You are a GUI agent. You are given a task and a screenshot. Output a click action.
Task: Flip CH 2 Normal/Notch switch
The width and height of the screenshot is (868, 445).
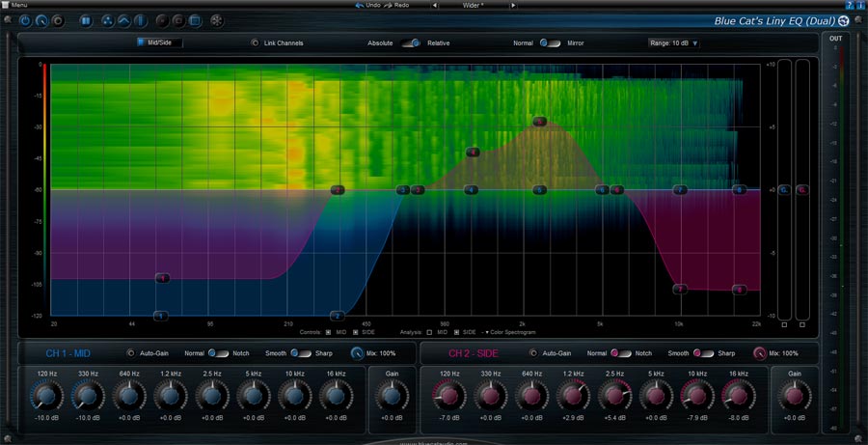click(621, 353)
